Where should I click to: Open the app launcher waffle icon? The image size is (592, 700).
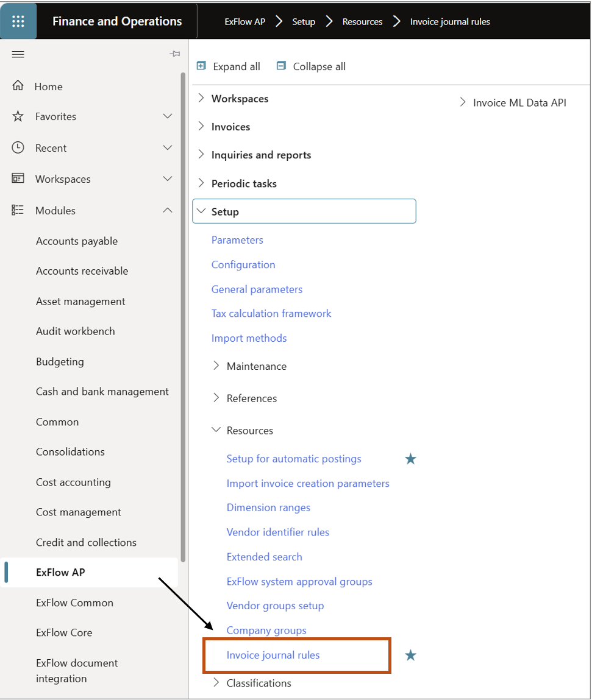pos(18,21)
